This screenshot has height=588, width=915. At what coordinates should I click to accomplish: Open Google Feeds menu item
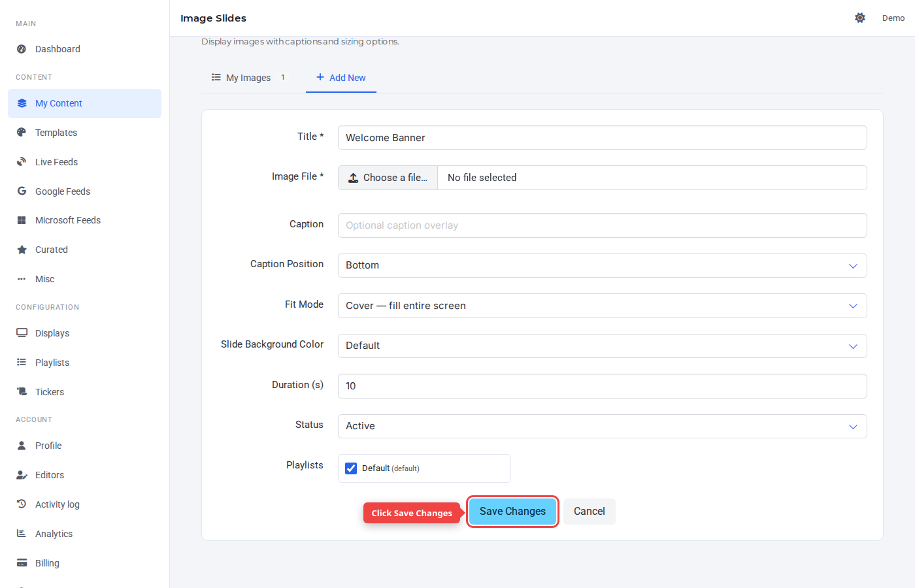(84, 191)
